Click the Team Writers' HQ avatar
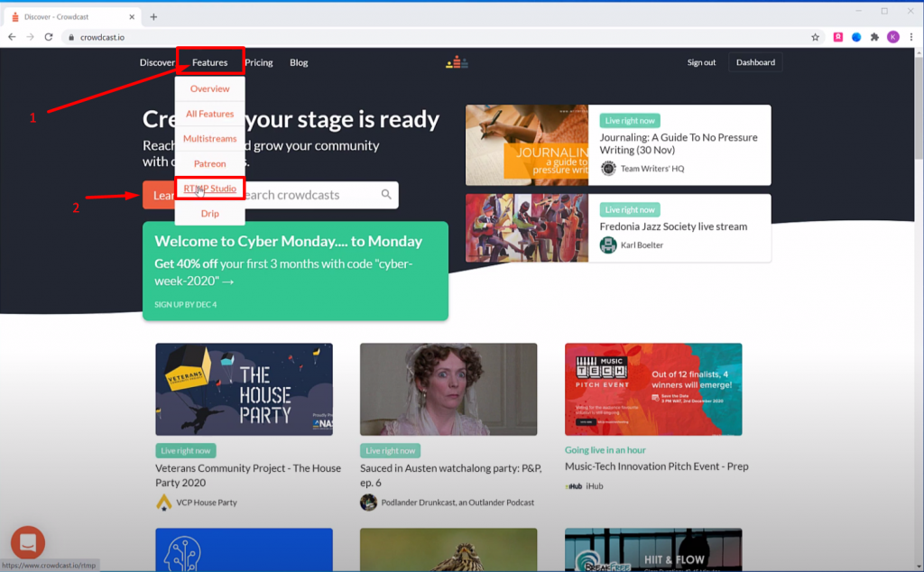This screenshot has height=572, width=924. click(608, 169)
